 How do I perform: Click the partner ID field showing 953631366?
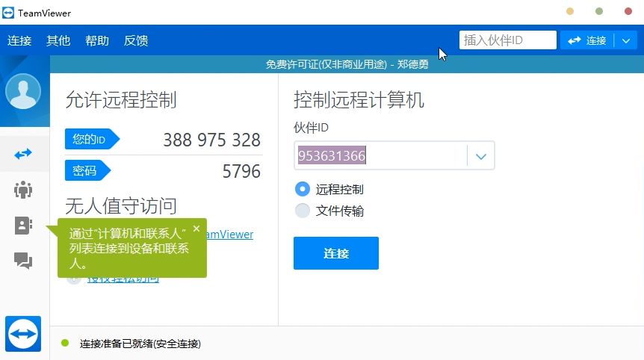tap(380, 156)
